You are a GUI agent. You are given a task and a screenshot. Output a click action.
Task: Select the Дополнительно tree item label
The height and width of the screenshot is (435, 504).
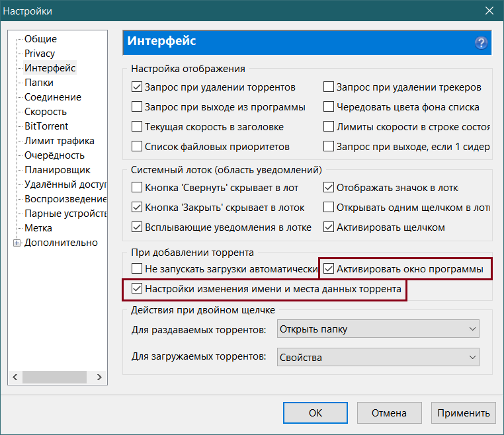pos(61,243)
